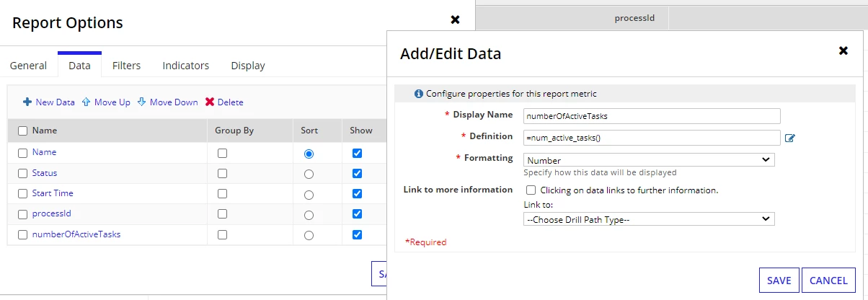Click the Move Down arrow icon
Image resolution: width=868 pixels, height=300 pixels.
pyautogui.click(x=142, y=102)
